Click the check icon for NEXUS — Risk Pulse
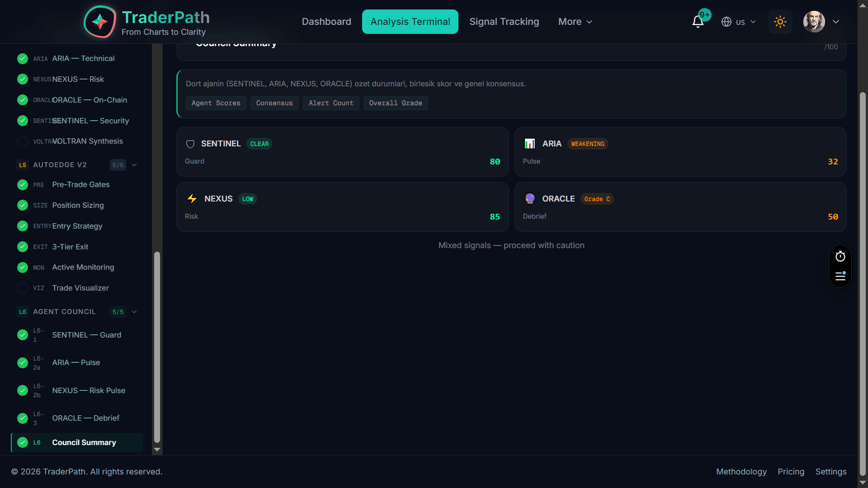This screenshot has width=868, height=488. (23, 391)
